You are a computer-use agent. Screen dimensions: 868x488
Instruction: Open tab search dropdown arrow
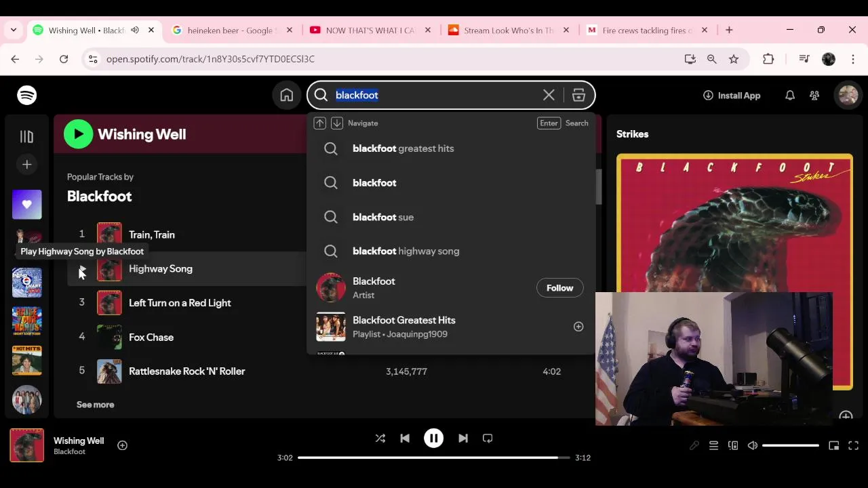[x=14, y=30]
